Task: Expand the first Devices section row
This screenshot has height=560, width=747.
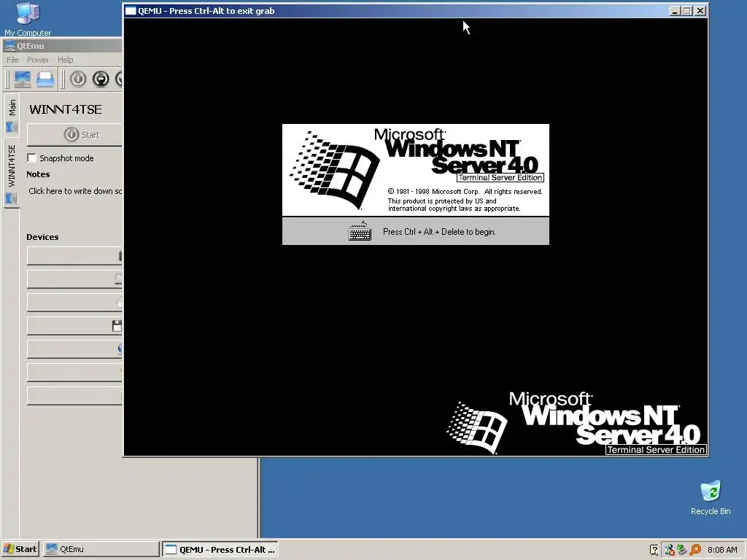Action: [x=75, y=256]
